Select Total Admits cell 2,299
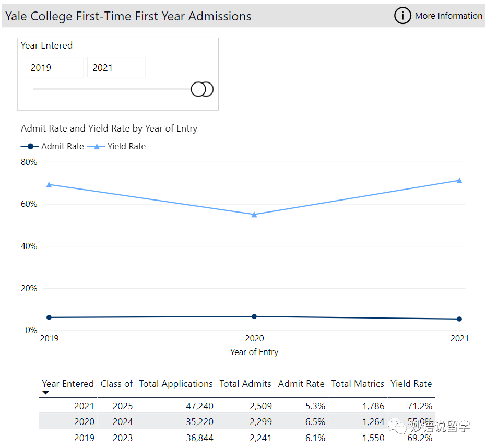 click(260, 422)
